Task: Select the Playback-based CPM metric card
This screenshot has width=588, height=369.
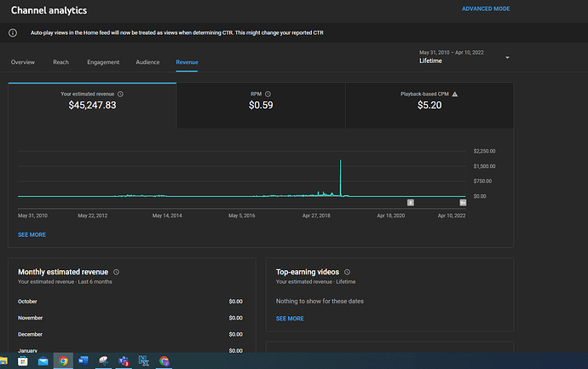Action: [429, 106]
